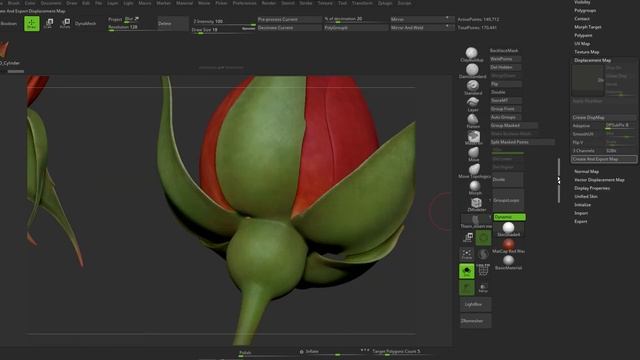Click the Pre-process Current button
The image size is (640, 360).
289,19
